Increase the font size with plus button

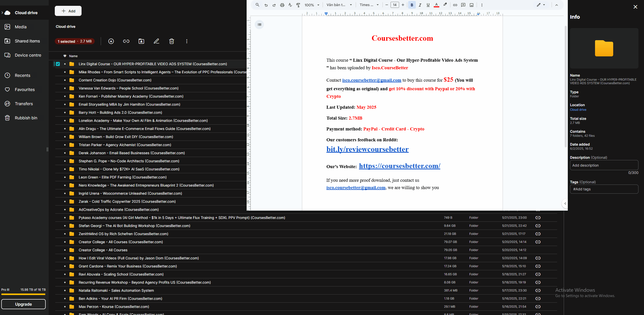coord(403,5)
